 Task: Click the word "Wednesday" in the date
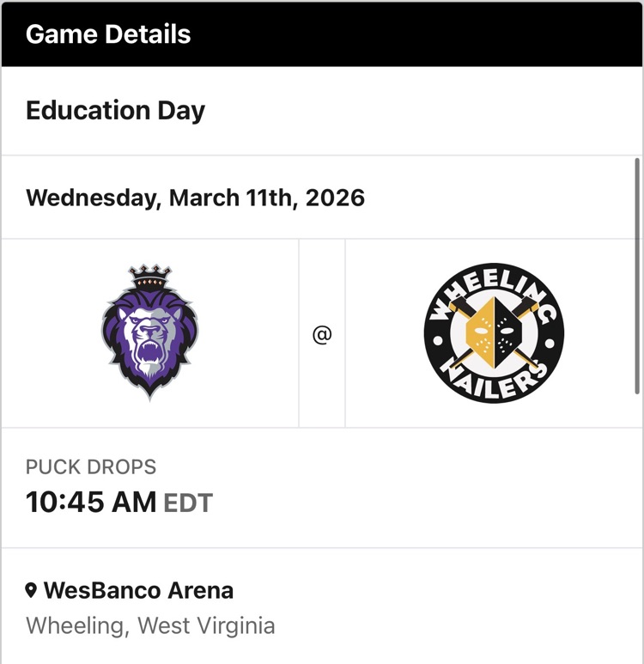click(x=93, y=198)
